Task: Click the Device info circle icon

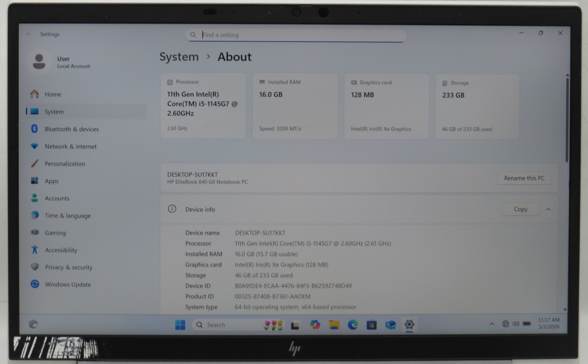Action: click(172, 209)
